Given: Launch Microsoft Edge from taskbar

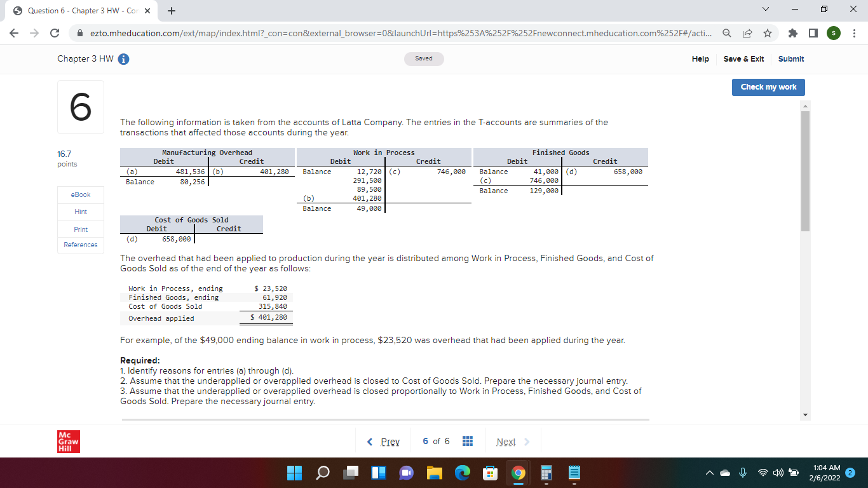Looking at the screenshot, I should [x=462, y=473].
